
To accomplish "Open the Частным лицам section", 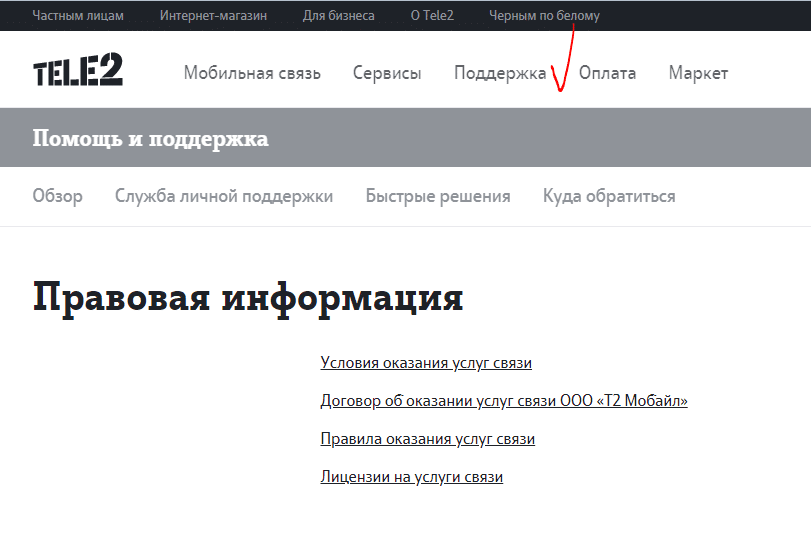I will pos(78,16).
